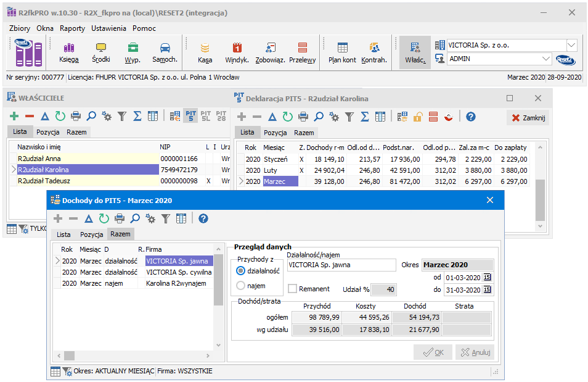Viewport: 588px width, 382px height.
Task: Open the Plan kont chart of accounts
Action: 342,52
